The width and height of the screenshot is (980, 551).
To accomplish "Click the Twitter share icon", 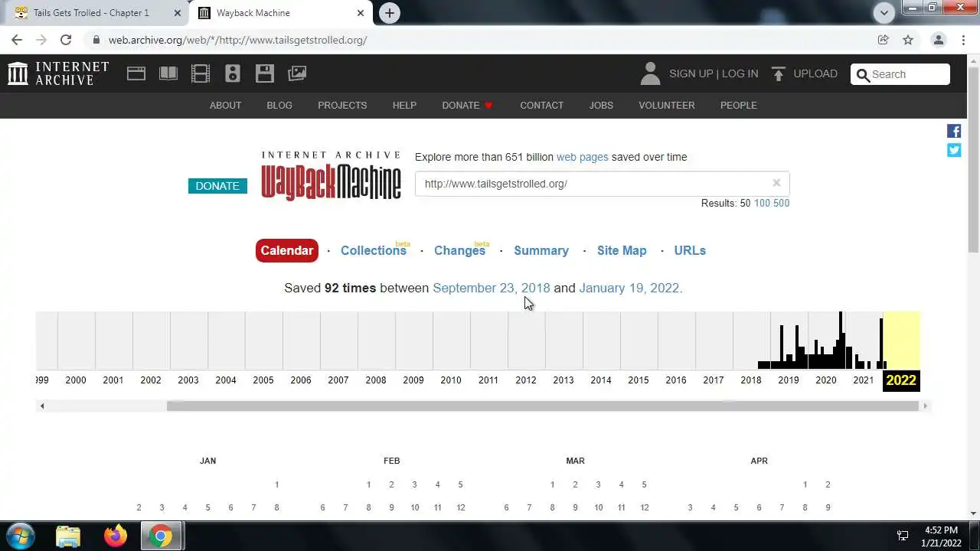I will 954,150.
